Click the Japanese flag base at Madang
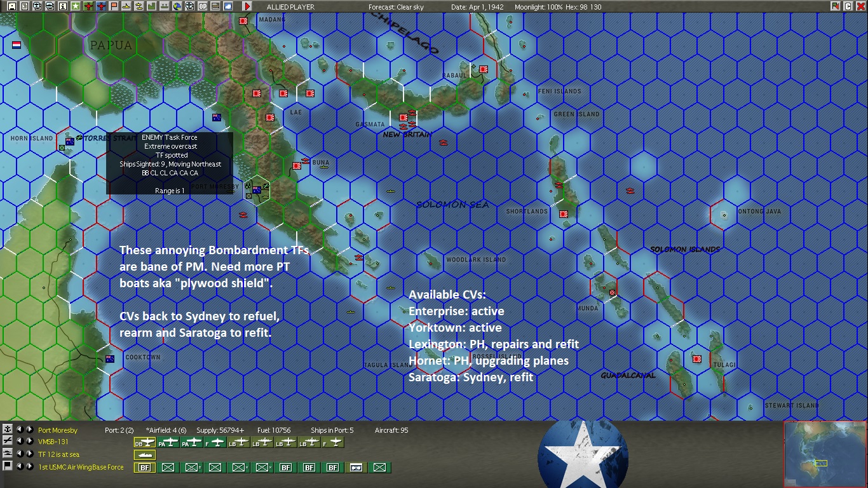This screenshot has width=868, height=488. tap(243, 21)
